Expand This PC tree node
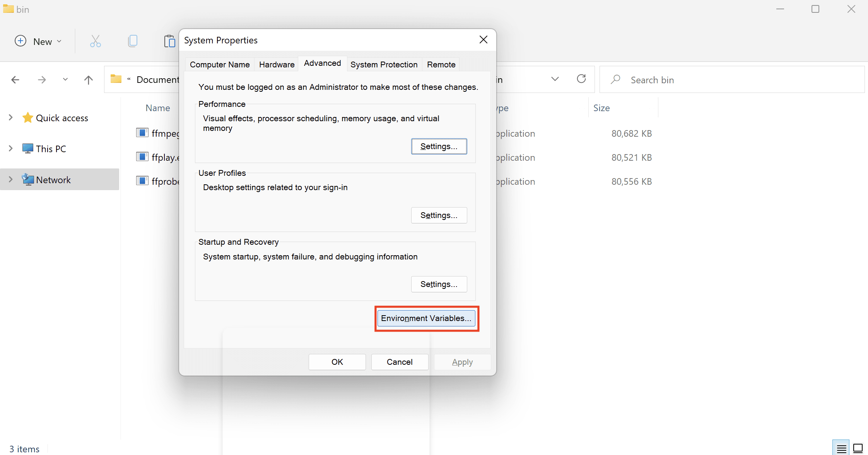Image resolution: width=868 pixels, height=455 pixels. click(x=11, y=149)
